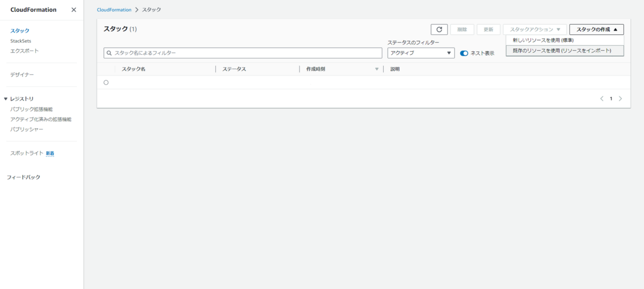Refresh the stack list
Viewport: 644px width, 289px height.
point(439,29)
